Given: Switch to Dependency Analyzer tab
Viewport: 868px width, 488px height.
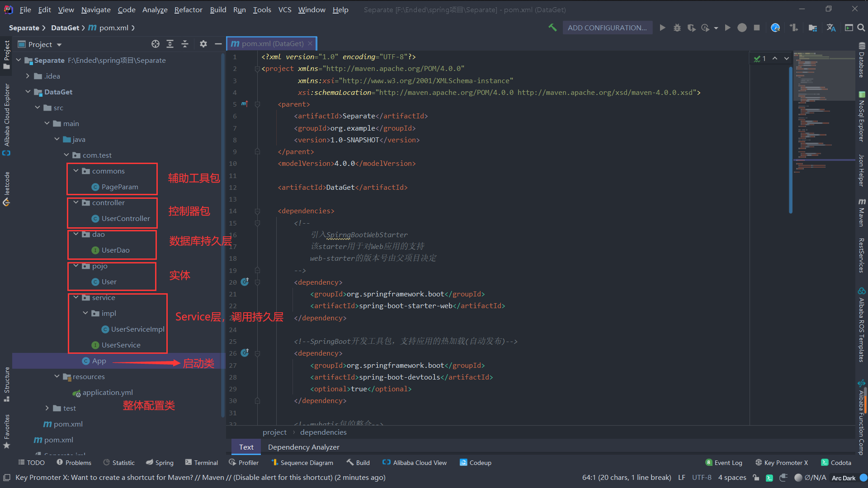Looking at the screenshot, I should [303, 447].
